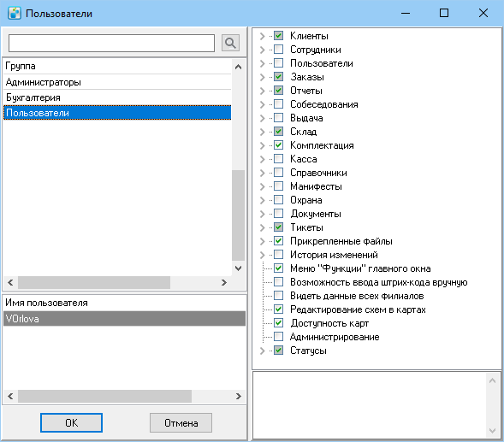Check Возможность ввода штрих-кода вручную checkbox
504x442 pixels.
click(x=279, y=282)
